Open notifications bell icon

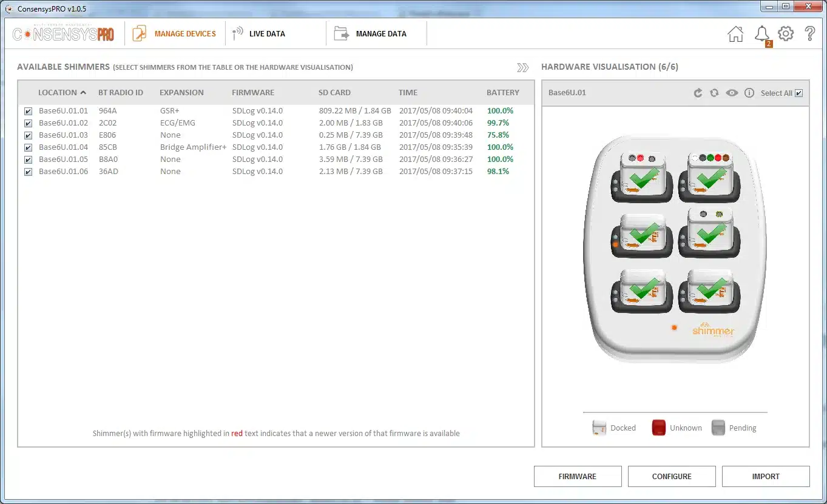[762, 34]
